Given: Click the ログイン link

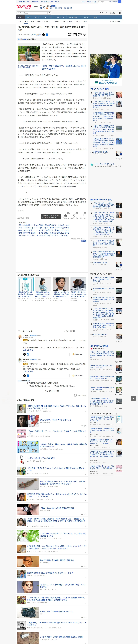Looking at the screenshot, I should click(x=42, y=8).
